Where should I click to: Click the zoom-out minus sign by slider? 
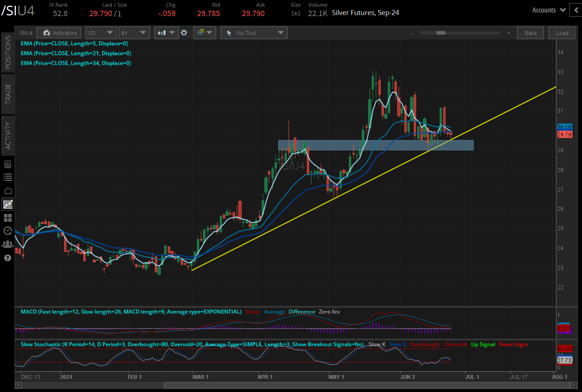(x=412, y=33)
